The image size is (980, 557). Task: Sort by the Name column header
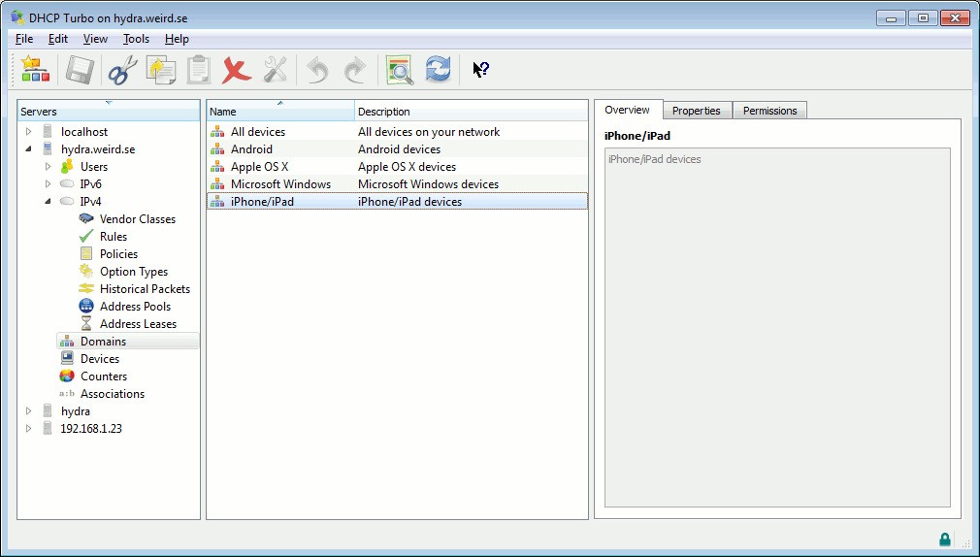coord(280,112)
